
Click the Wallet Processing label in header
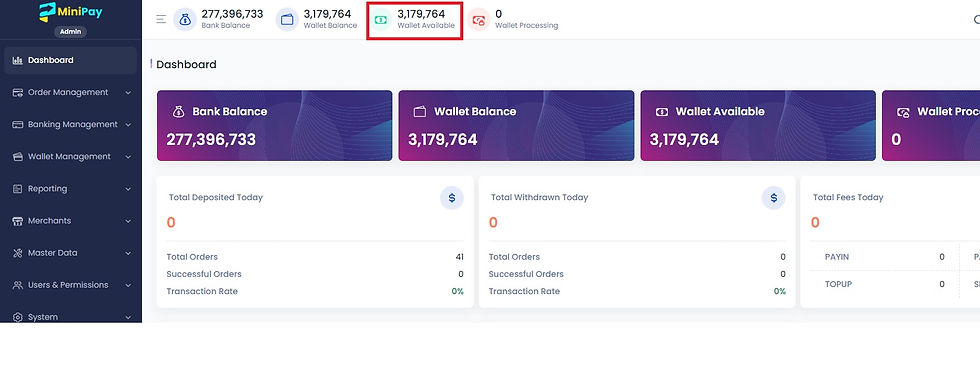(x=526, y=26)
